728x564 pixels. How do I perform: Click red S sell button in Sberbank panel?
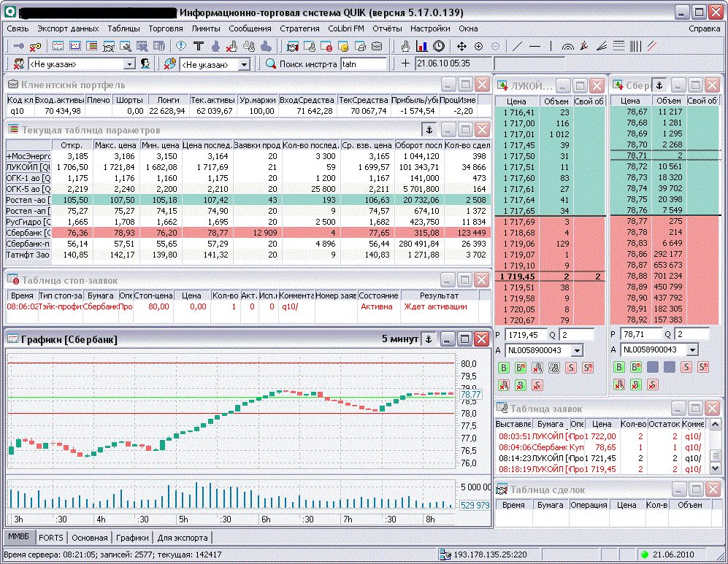coord(686,367)
